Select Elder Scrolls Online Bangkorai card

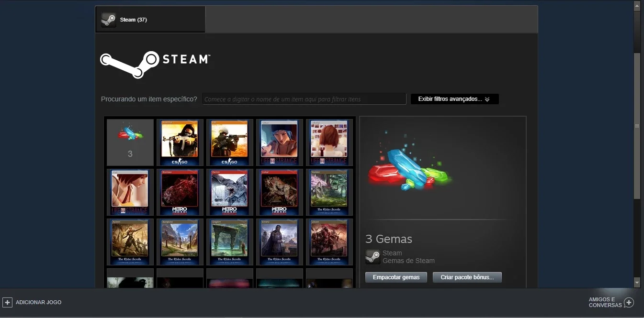click(x=180, y=242)
